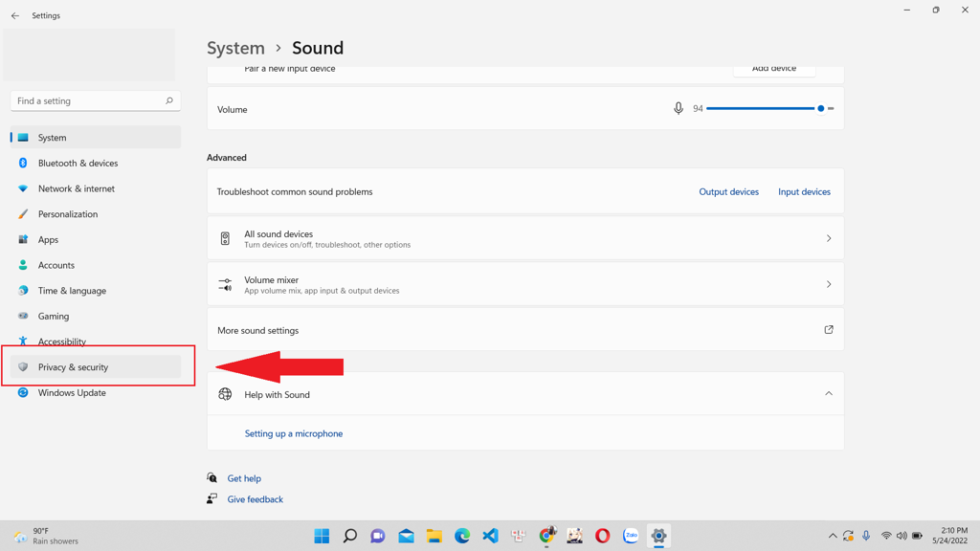The width and height of the screenshot is (980, 551).
Task: Click the Help with Sound globe icon
Action: [x=225, y=394]
